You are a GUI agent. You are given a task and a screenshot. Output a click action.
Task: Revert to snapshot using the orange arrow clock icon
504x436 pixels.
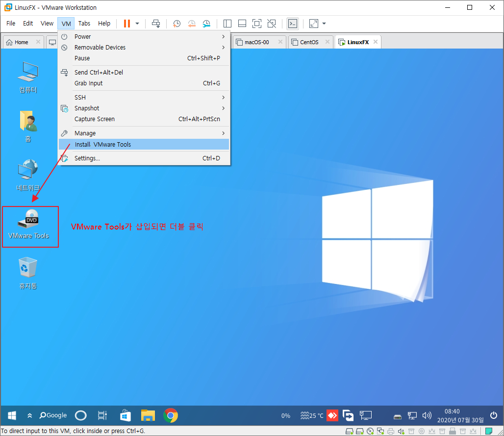[192, 24]
